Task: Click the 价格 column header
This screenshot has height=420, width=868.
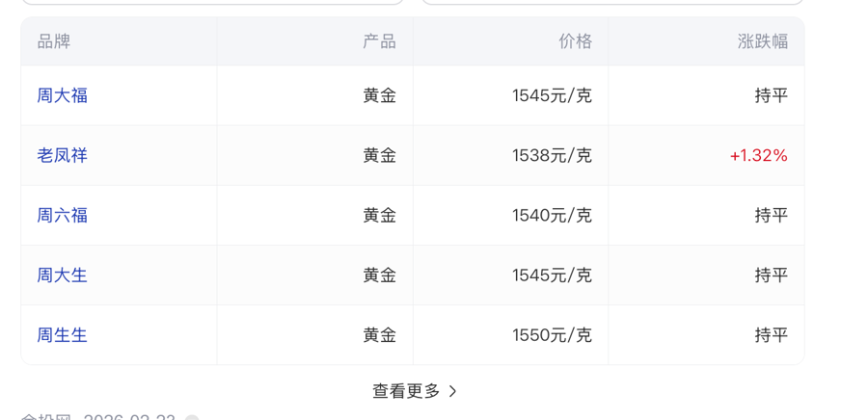Action: 575,41
